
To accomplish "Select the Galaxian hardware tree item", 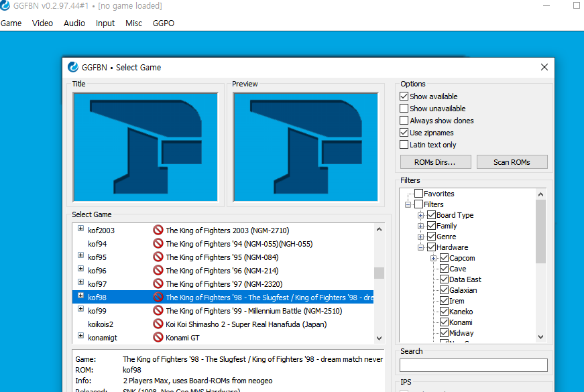I will (x=463, y=290).
